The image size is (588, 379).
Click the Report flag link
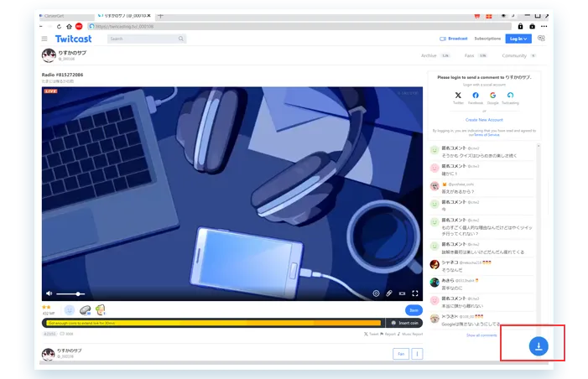coord(388,334)
